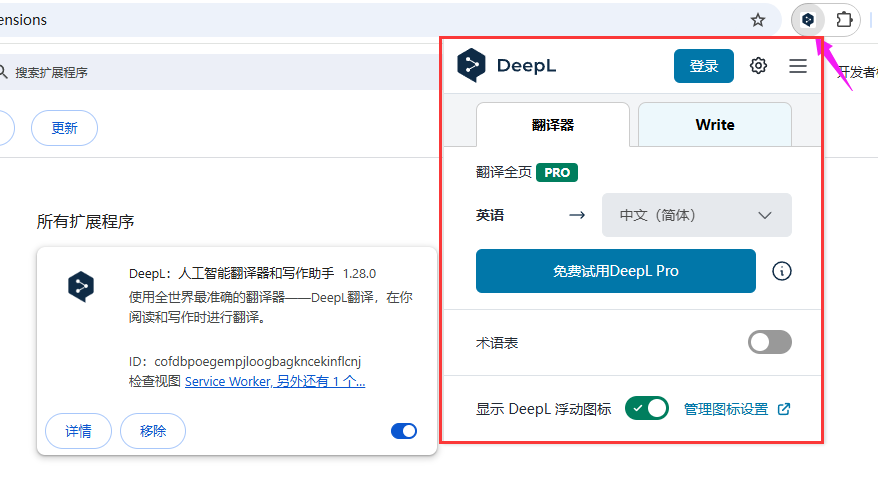
Task: Click the version number 1.28.0
Action: pyautogui.click(x=359, y=274)
